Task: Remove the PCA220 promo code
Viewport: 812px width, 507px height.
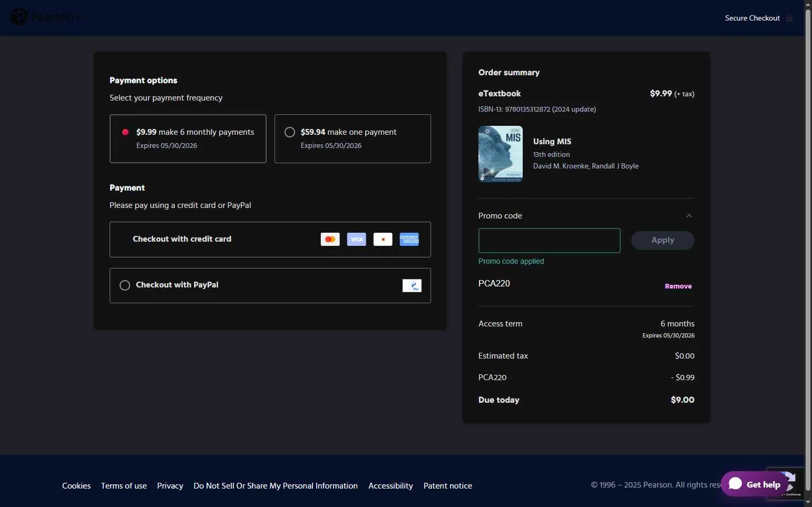Action: point(678,286)
